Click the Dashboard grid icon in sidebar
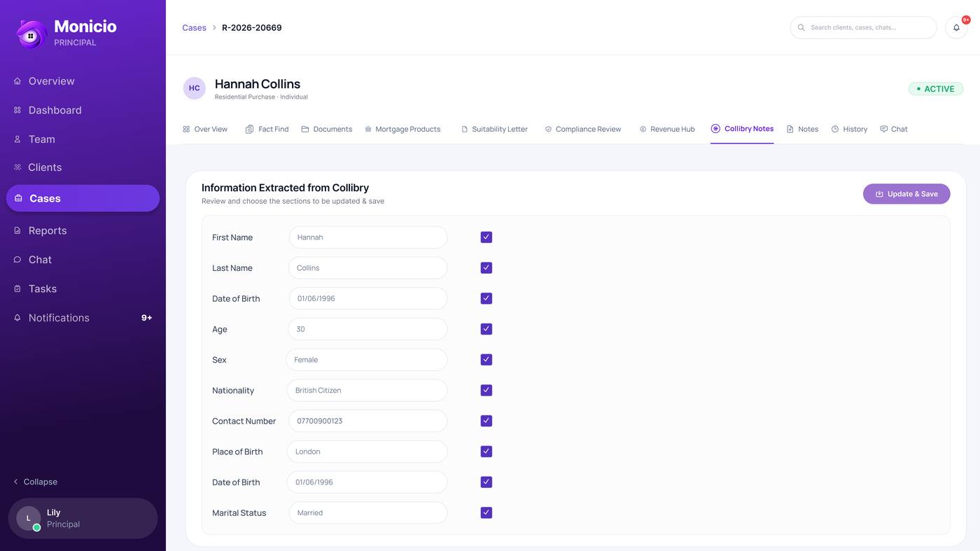The width and height of the screenshot is (980, 551). coord(17,110)
